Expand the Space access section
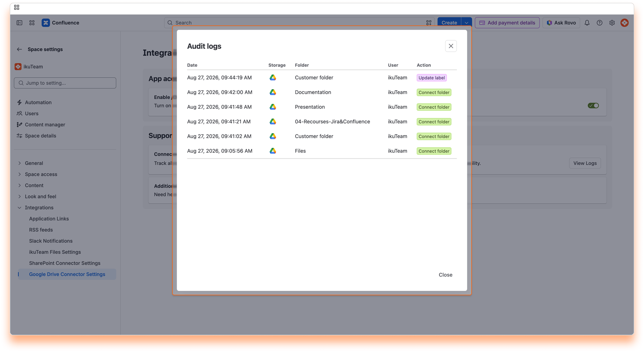This screenshot has height=352, width=644. pos(19,174)
